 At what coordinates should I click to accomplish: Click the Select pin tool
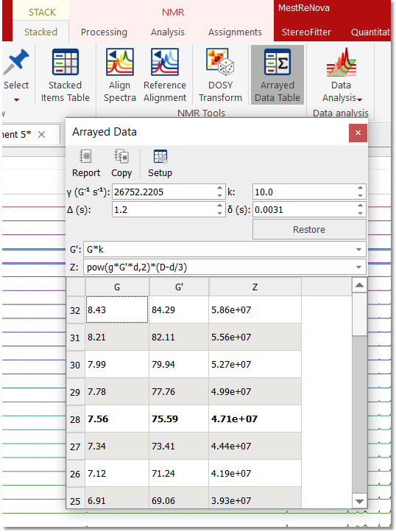[x=16, y=68]
